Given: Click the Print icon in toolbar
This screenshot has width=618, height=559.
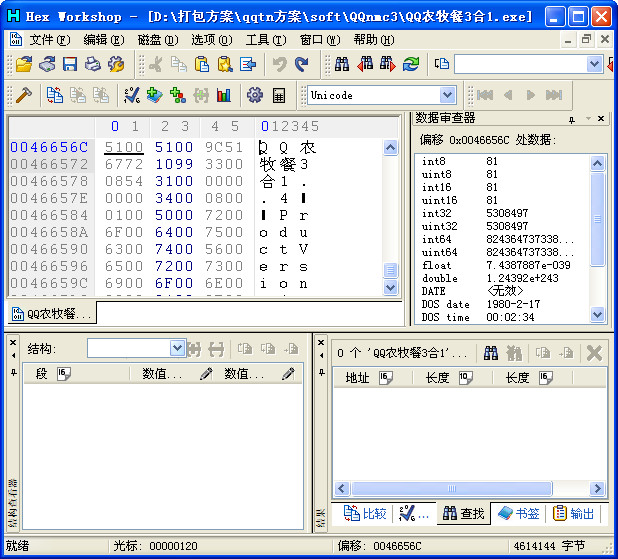Looking at the screenshot, I should [x=93, y=64].
